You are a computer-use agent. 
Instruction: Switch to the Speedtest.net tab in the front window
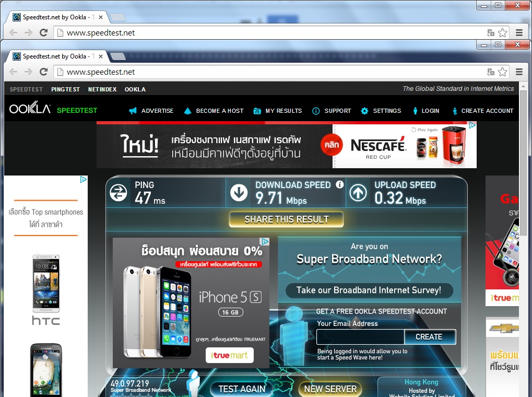click(57, 56)
